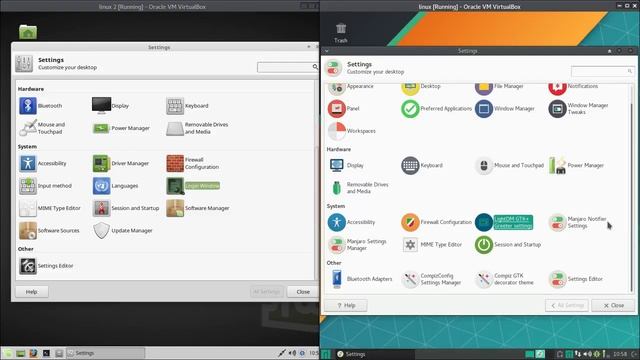Launch Driver Manager
The width and height of the screenshot is (640, 360).
coord(121,163)
